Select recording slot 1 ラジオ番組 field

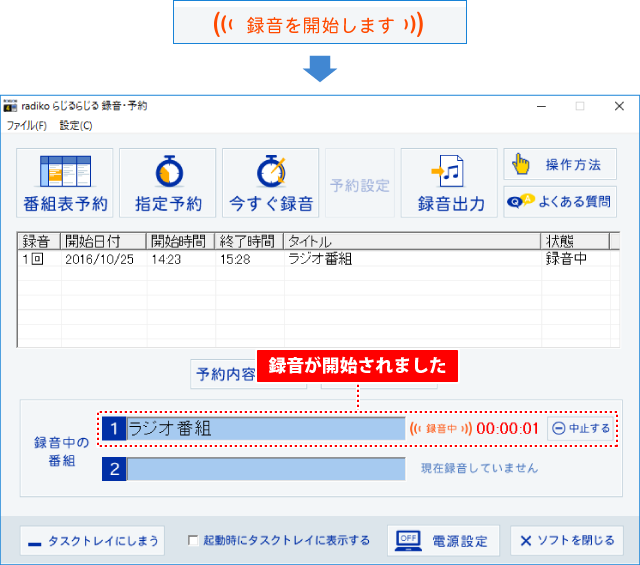tap(266, 429)
